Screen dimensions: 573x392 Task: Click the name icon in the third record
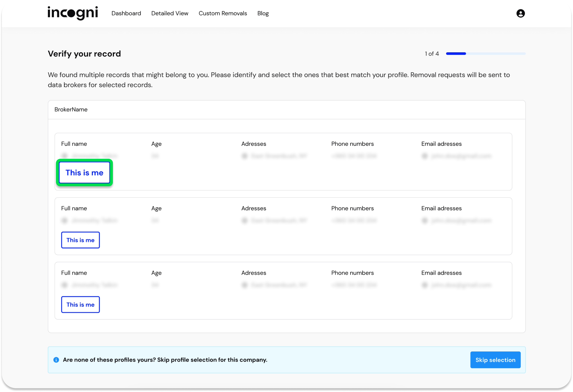[x=65, y=285]
